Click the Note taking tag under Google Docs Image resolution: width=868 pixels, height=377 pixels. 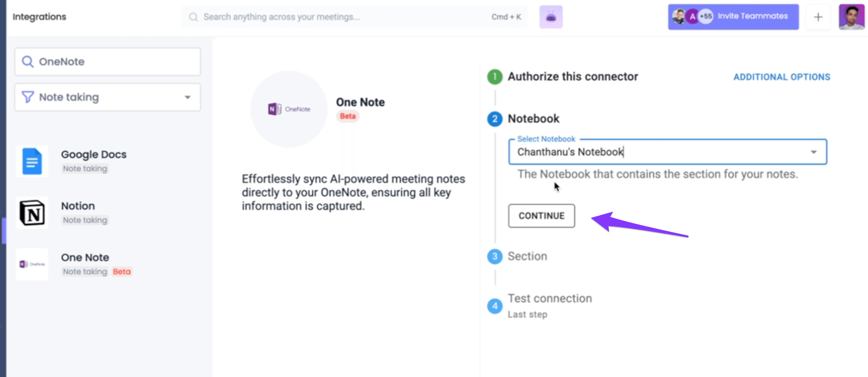pos(85,169)
